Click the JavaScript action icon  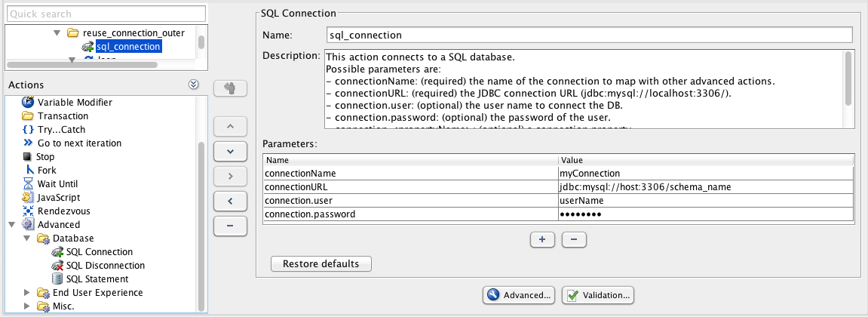click(28, 197)
